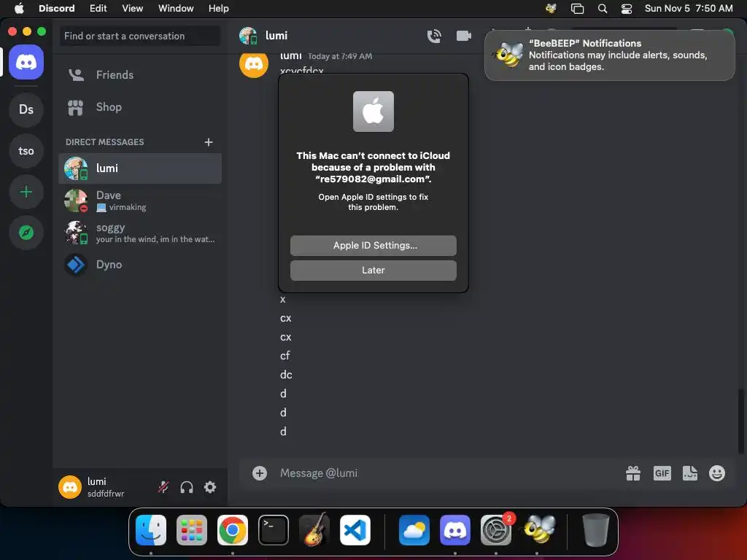Image resolution: width=747 pixels, height=560 pixels.
Task: Click the chat message scrollbar
Action: click(x=741, y=421)
